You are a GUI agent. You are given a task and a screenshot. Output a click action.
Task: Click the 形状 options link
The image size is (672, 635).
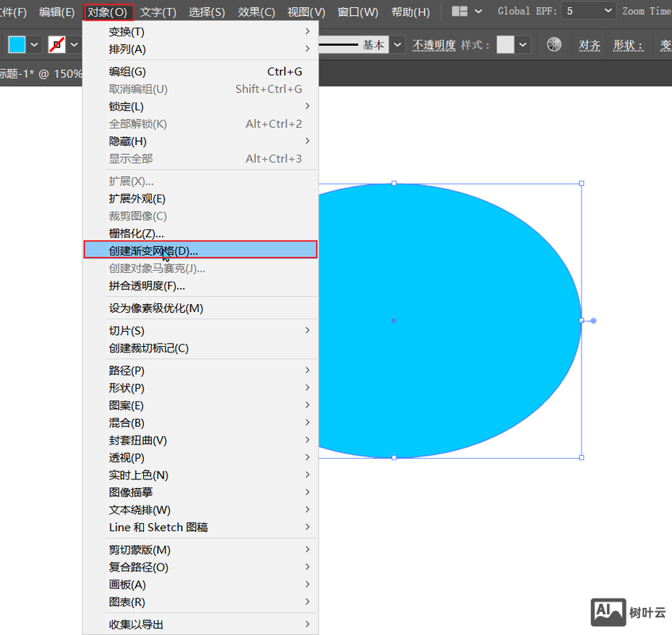(628, 44)
